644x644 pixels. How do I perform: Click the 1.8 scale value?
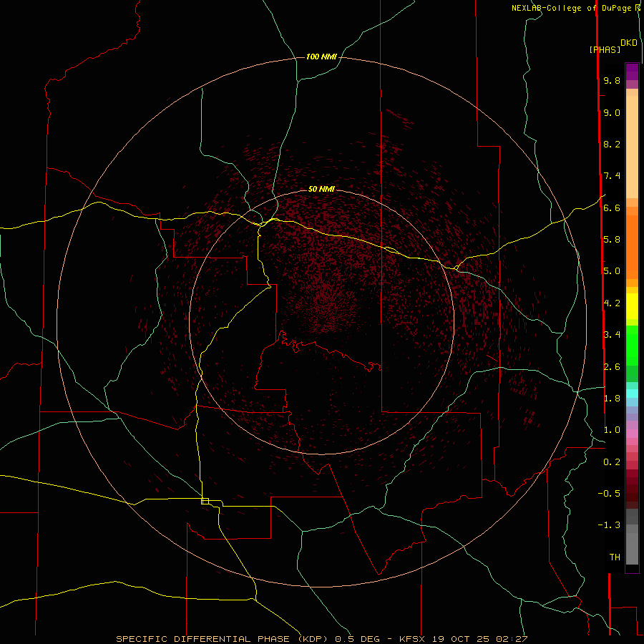coord(612,399)
